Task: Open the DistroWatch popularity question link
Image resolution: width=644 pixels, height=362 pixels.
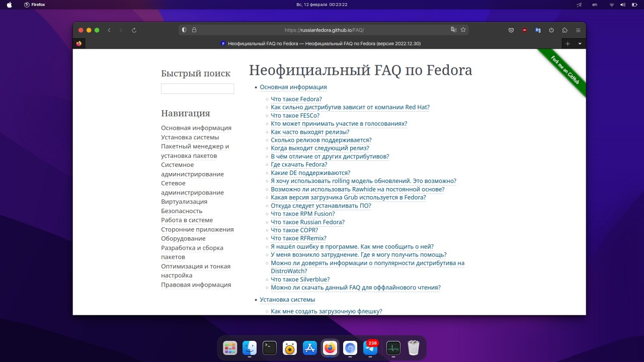Action: (367, 267)
